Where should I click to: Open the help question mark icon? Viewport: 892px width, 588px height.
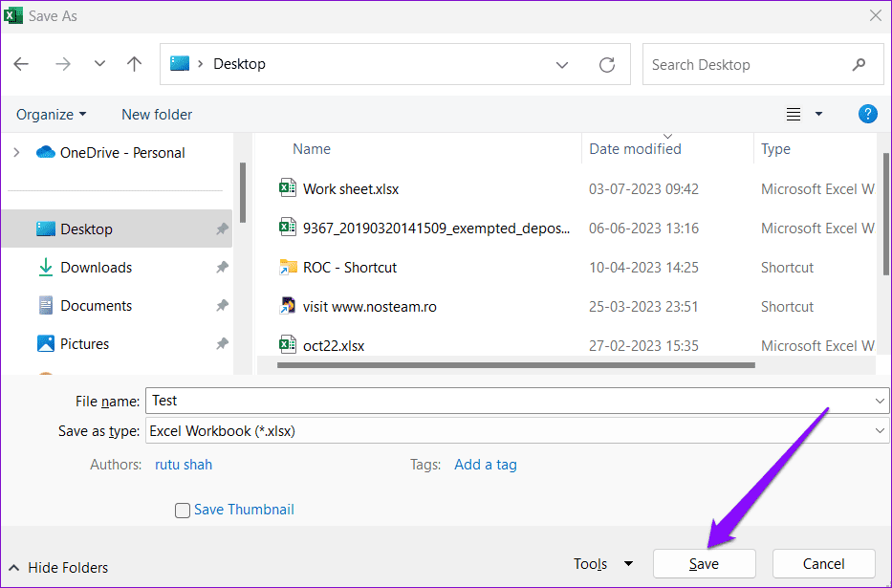coord(867,114)
